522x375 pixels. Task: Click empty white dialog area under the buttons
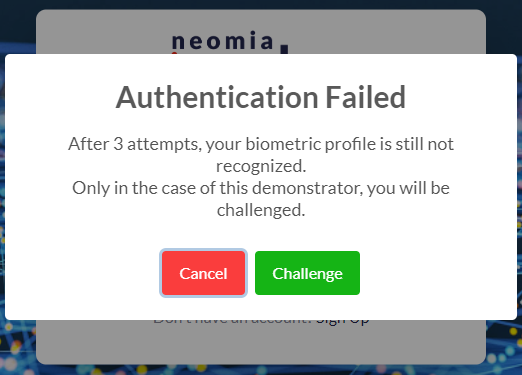pos(261,308)
